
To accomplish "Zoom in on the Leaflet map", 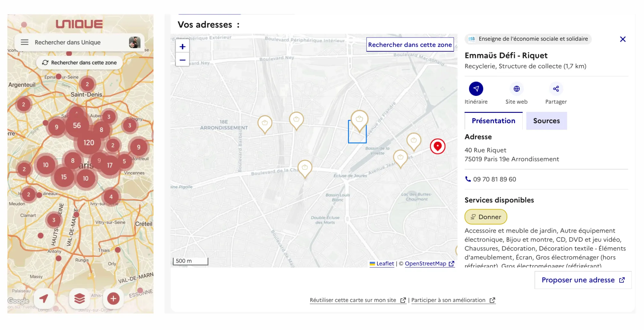I will click(183, 47).
